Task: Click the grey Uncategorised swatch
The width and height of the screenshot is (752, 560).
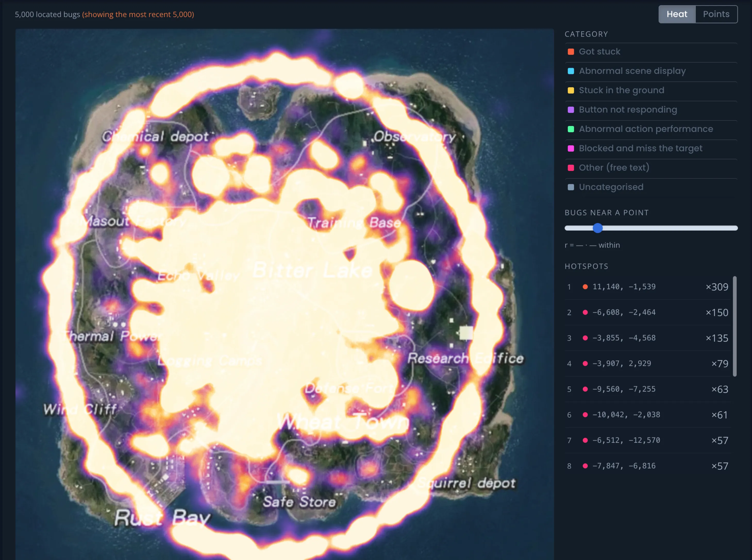Action: click(571, 187)
